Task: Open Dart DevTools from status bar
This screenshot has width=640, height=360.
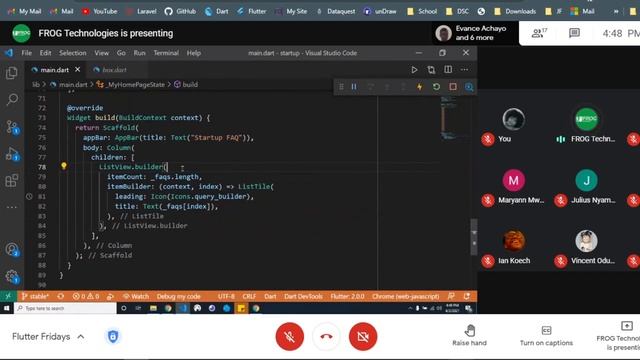Action: [303, 296]
